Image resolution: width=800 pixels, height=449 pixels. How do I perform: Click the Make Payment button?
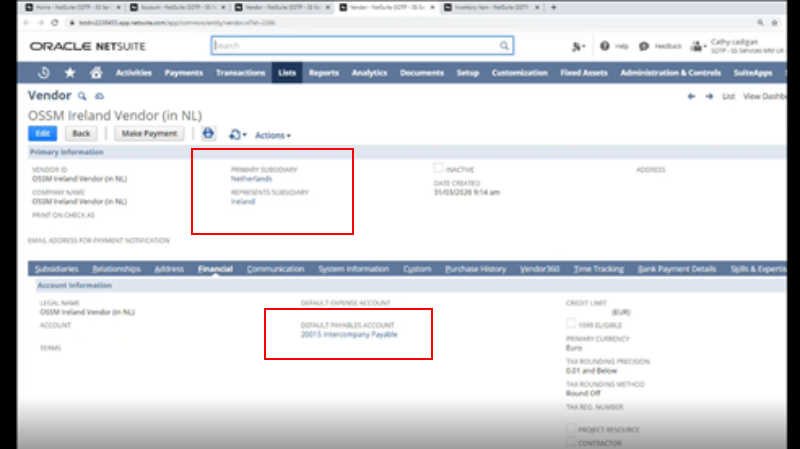coord(149,134)
